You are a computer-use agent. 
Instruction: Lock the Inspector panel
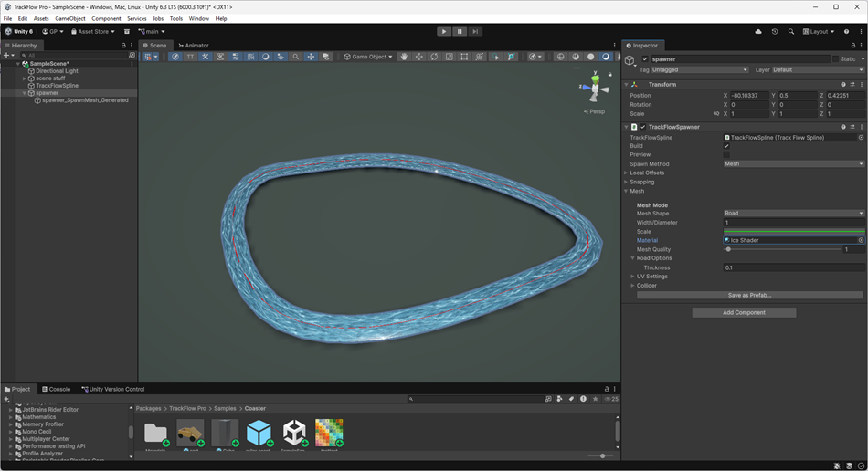(852, 45)
